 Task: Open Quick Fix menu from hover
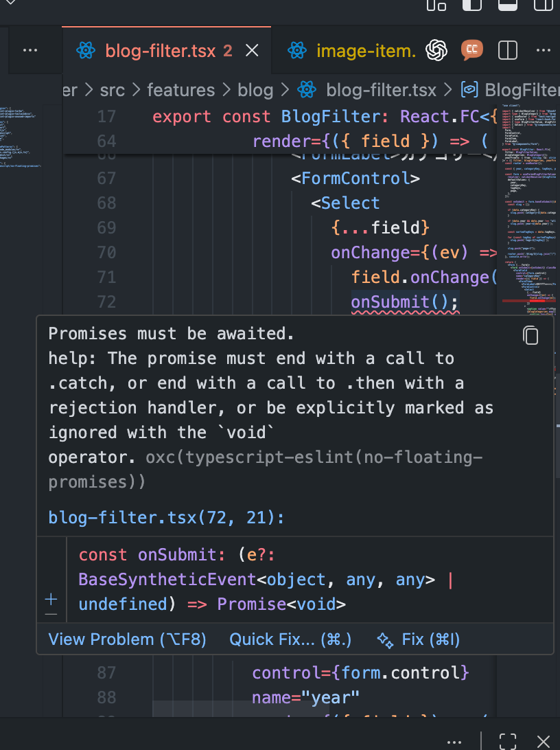[x=290, y=639]
